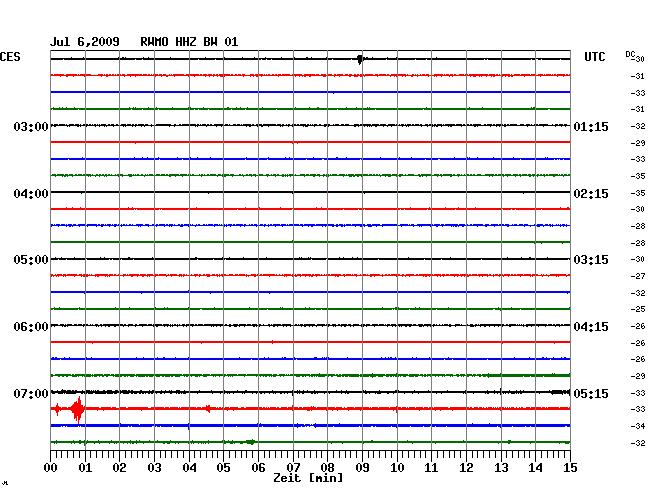
Task: Click the 06 tick label on time axis
Action: [x=258, y=468]
